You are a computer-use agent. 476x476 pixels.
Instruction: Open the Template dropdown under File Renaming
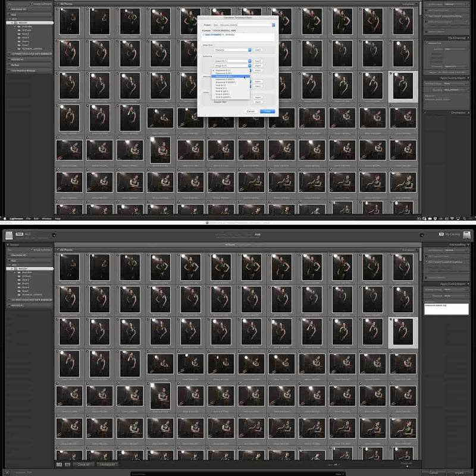point(455,49)
